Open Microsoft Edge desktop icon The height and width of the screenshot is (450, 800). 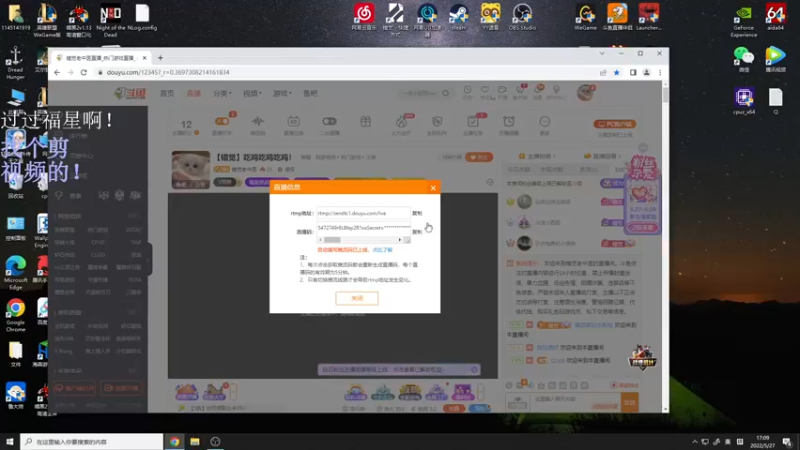tap(15, 272)
